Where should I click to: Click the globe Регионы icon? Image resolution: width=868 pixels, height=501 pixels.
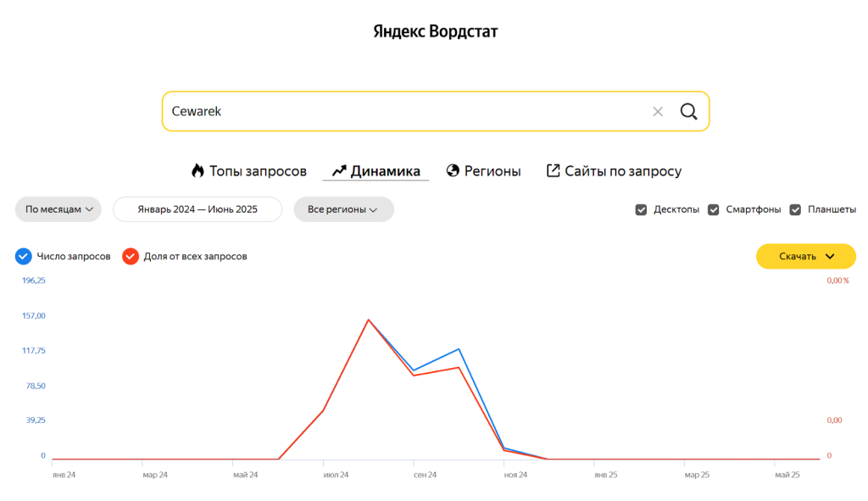(x=453, y=170)
